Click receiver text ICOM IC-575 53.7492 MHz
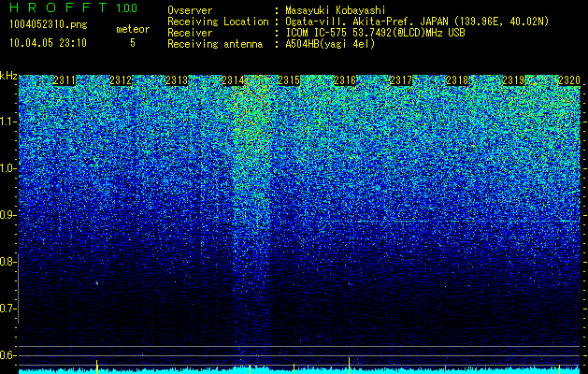The width and height of the screenshot is (588, 374). (375, 33)
